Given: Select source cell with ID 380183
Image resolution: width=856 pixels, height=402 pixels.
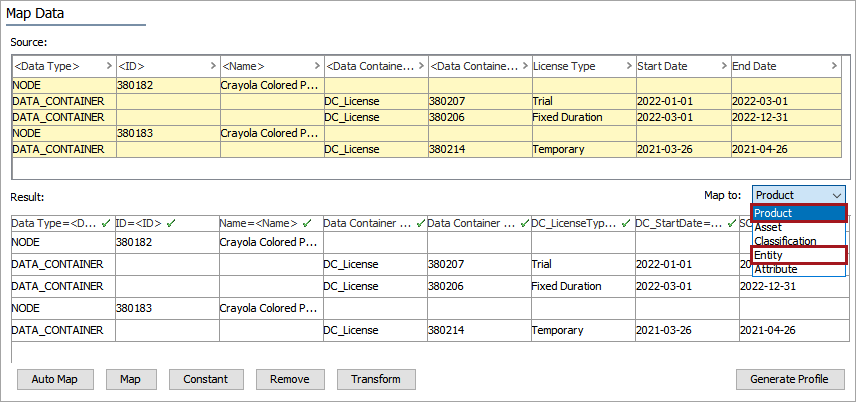Looking at the screenshot, I should (168, 133).
